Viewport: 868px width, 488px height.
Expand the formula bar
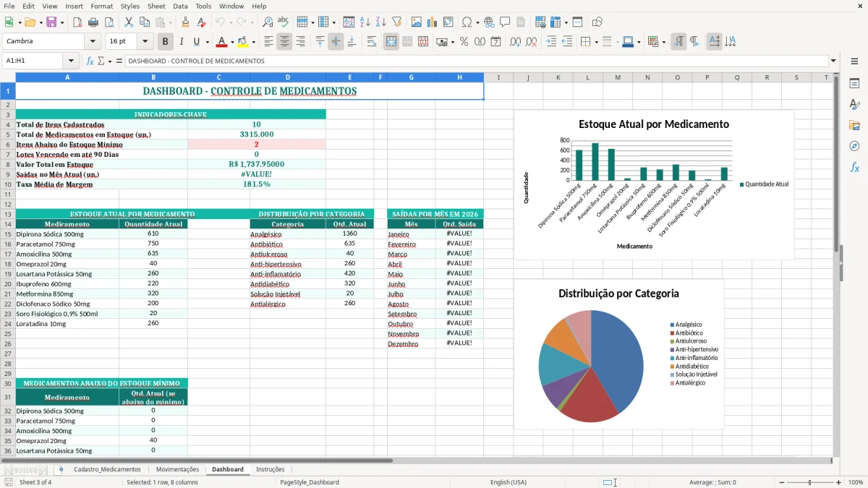(x=834, y=61)
